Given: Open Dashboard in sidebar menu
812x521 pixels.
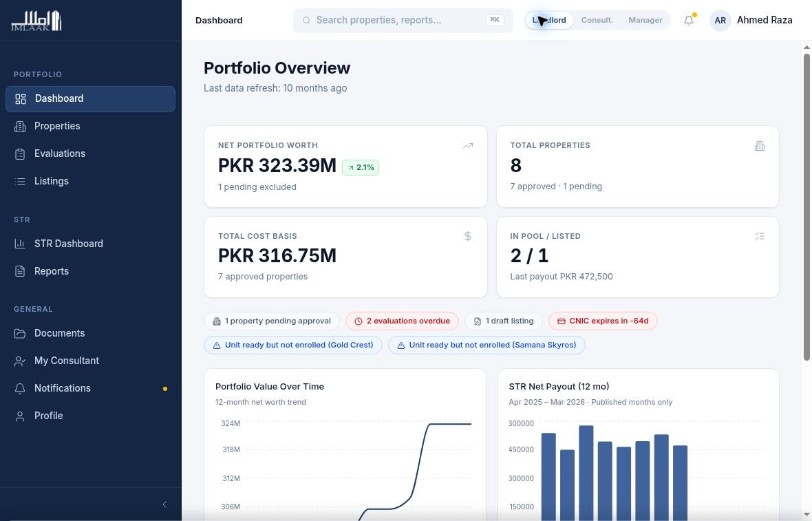Looking at the screenshot, I should (x=91, y=99).
